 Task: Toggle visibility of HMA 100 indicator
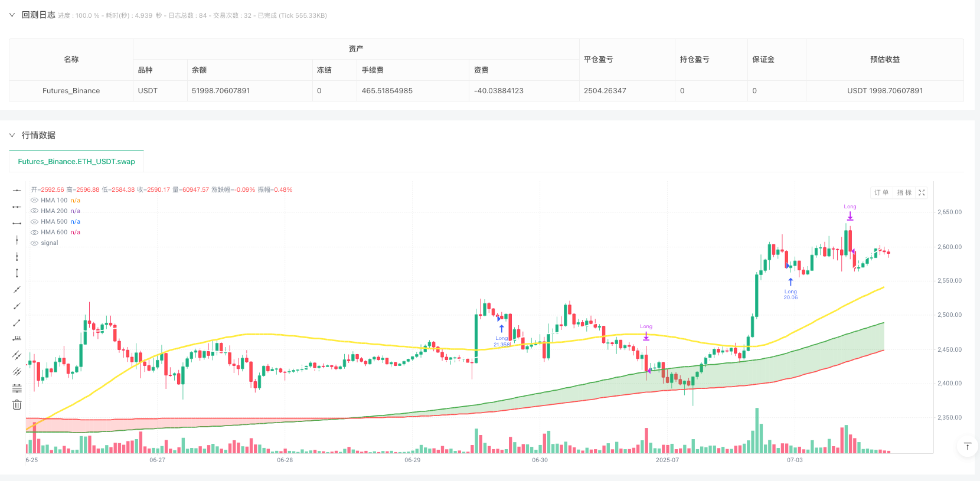click(x=34, y=201)
